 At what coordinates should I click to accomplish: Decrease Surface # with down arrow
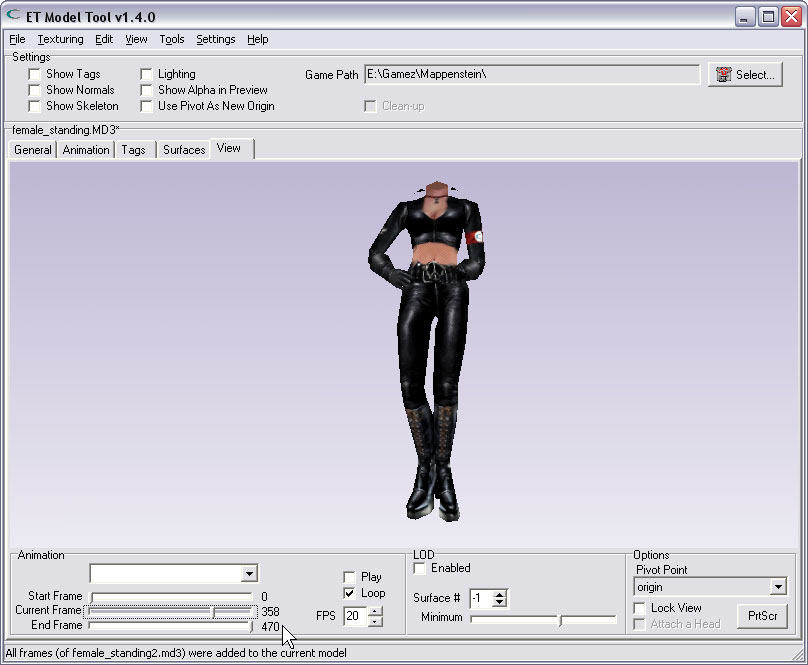499,603
